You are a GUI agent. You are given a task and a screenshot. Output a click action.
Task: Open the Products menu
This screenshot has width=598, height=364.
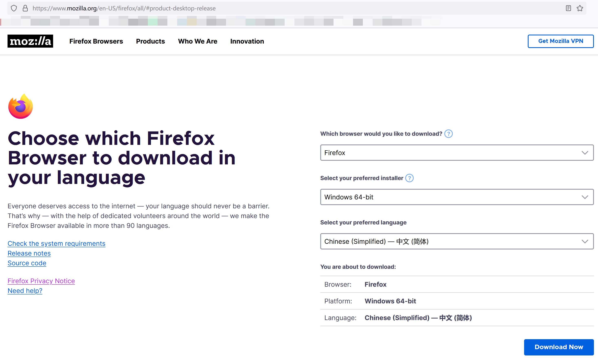pos(150,41)
